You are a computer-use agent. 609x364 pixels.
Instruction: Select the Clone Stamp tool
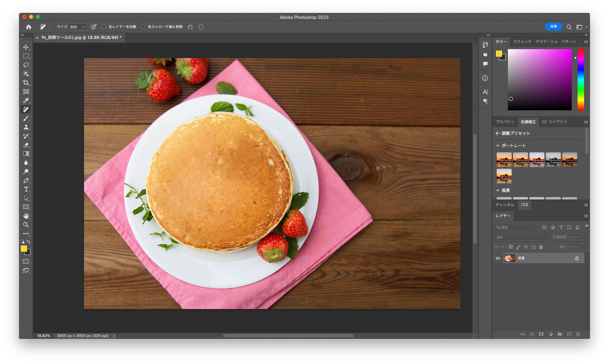[26, 127]
